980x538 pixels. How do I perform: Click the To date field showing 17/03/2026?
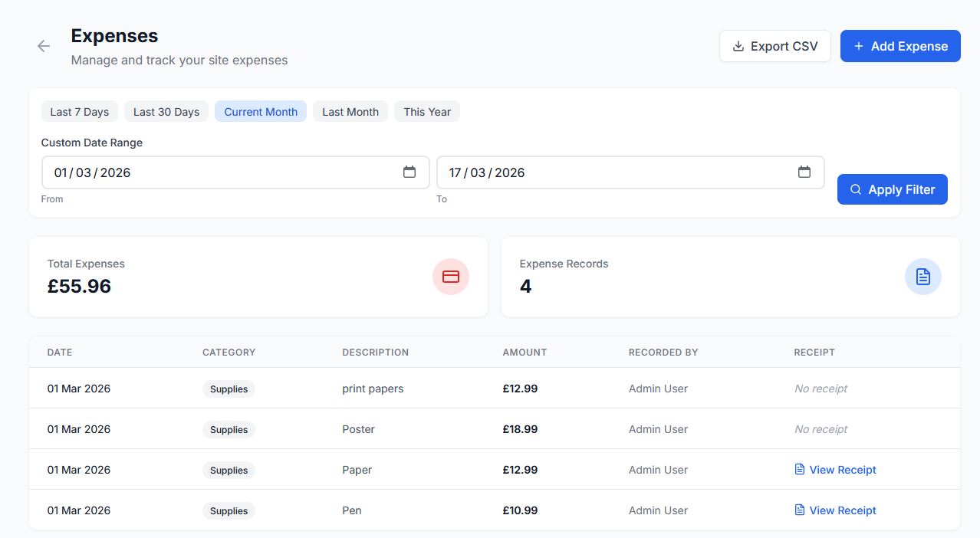tap(630, 172)
